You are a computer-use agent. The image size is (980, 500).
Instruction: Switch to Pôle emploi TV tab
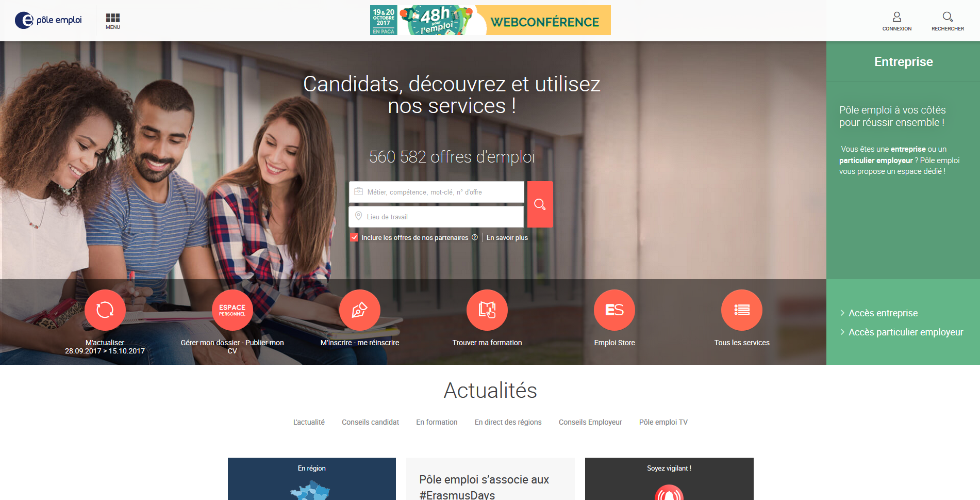coord(663,422)
